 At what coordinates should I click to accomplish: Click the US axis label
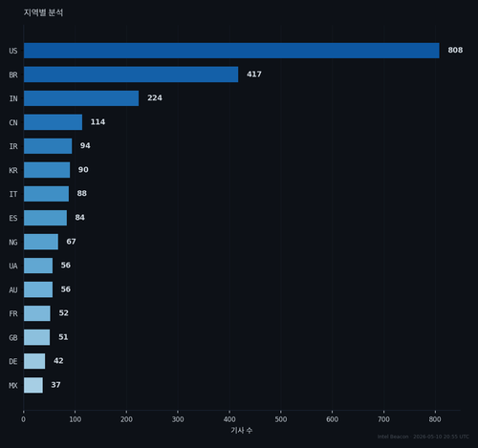(x=13, y=51)
